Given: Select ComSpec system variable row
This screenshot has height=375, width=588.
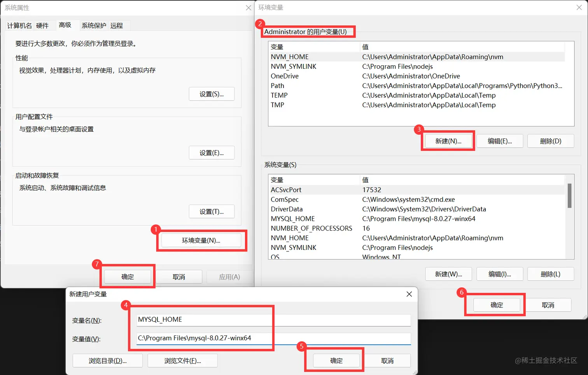Looking at the screenshot, I should pos(416,199).
